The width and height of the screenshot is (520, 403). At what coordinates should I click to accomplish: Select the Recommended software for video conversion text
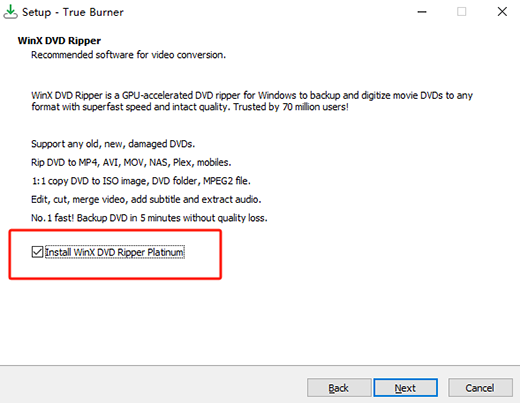tap(128, 55)
